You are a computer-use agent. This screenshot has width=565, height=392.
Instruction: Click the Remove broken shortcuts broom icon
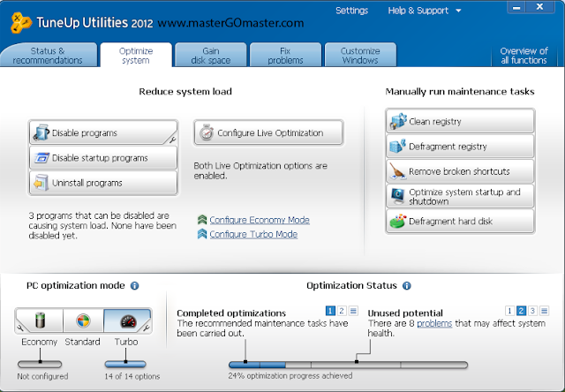(x=398, y=170)
